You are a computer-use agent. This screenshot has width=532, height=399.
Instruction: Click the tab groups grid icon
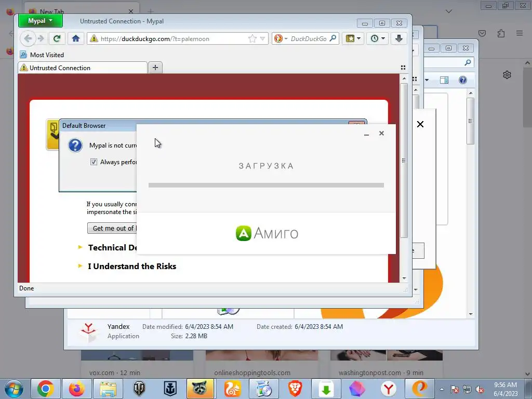click(x=403, y=68)
